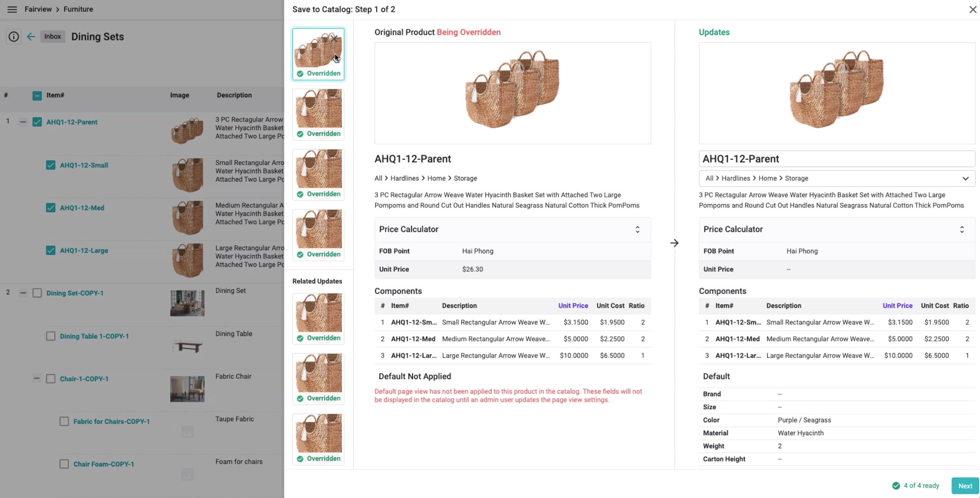The height and width of the screenshot is (498, 980).
Task: Open the hamburger menu icon
Action: (12, 9)
